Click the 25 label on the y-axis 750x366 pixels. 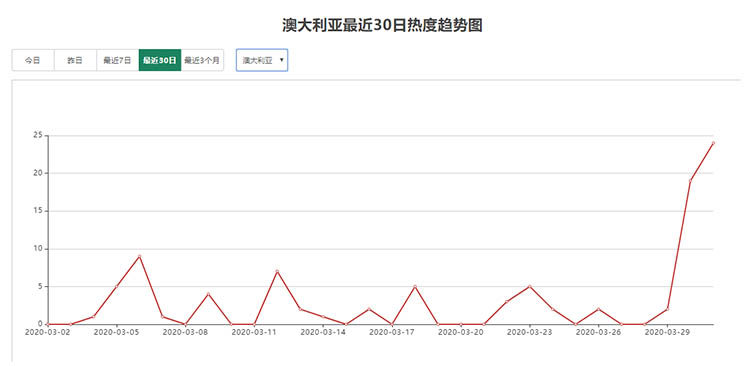(x=37, y=135)
